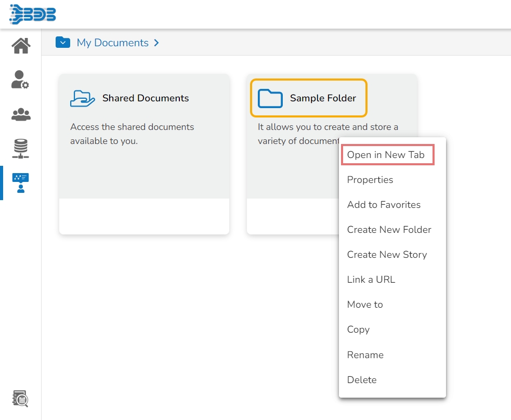Open the My Documents breadcrumb link
The height and width of the screenshot is (420, 511).
coord(112,43)
